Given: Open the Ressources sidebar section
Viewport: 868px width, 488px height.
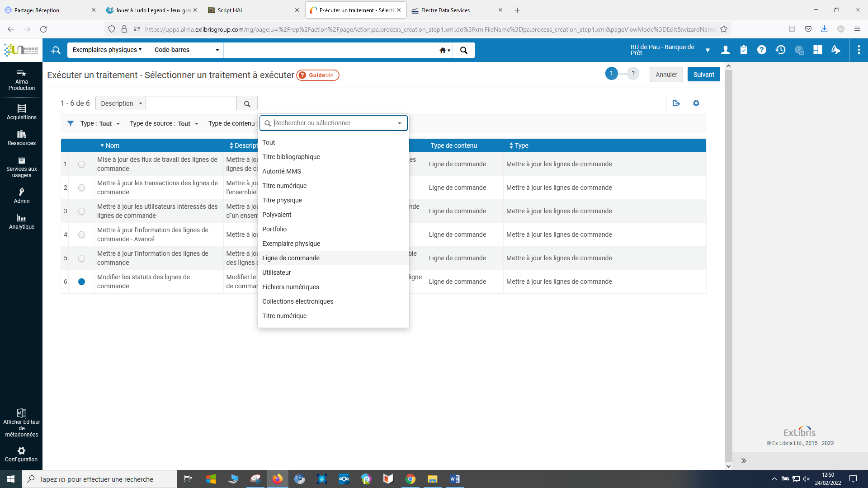Looking at the screenshot, I should 21,138.
